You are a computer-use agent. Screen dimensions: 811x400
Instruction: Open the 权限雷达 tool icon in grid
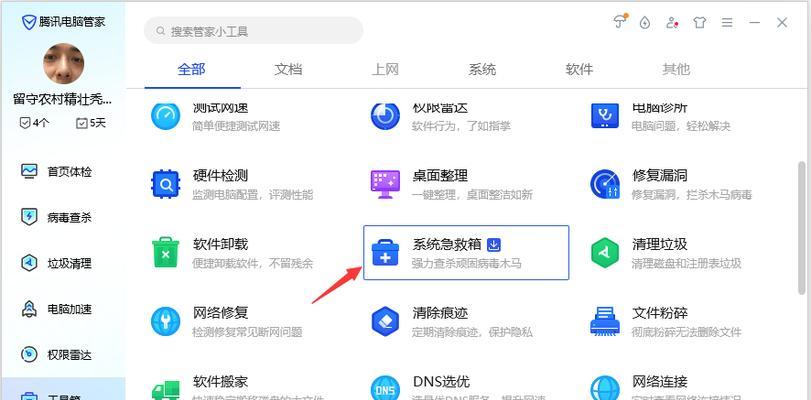point(385,115)
